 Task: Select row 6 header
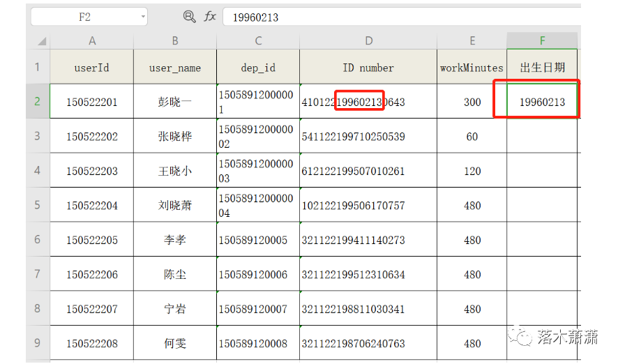[x=38, y=239]
